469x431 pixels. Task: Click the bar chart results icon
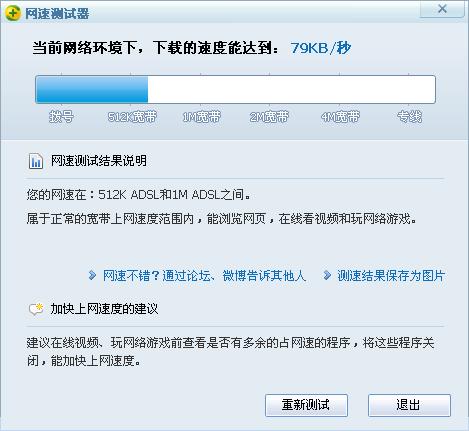coord(36,161)
